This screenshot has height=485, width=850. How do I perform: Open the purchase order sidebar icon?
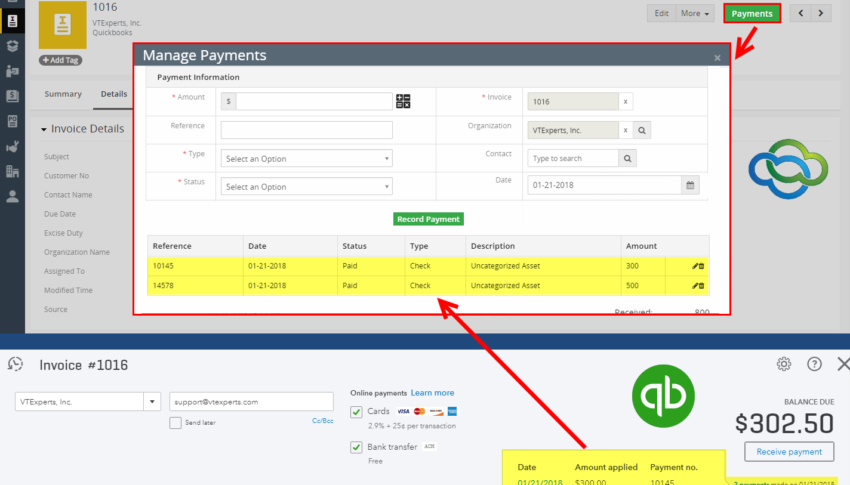[x=12, y=121]
